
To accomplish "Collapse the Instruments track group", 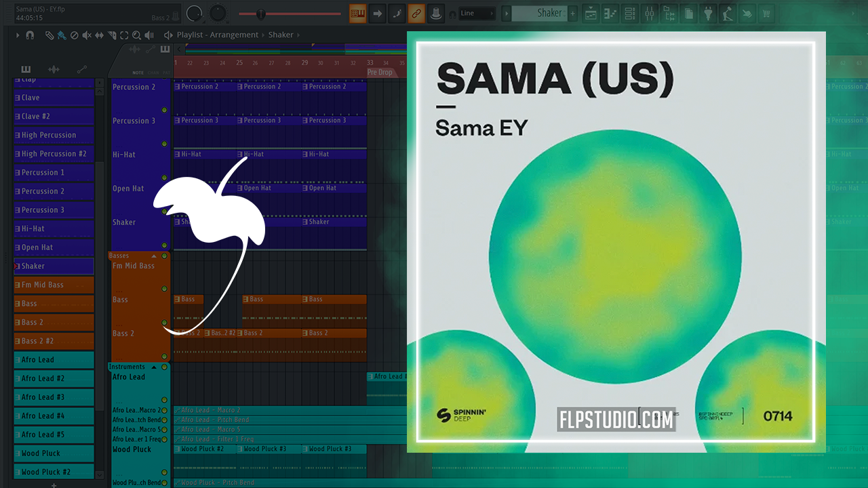I will click(x=154, y=367).
